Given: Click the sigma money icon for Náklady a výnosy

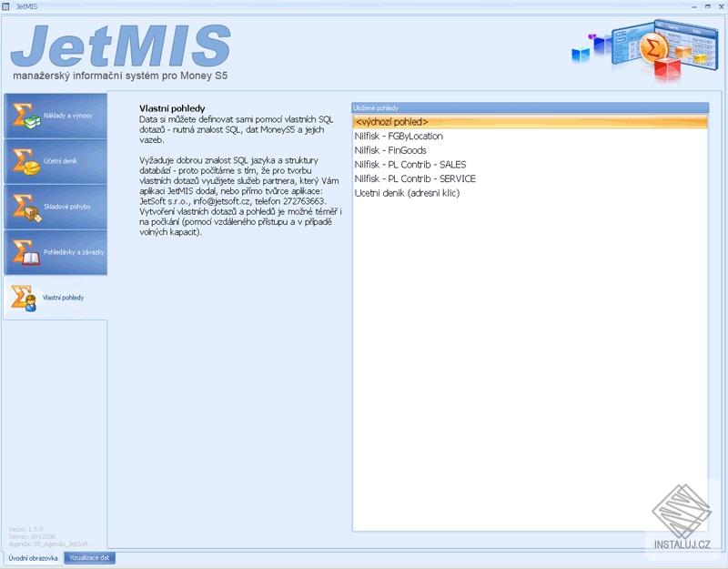Looking at the screenshot, I should (26, 117).
